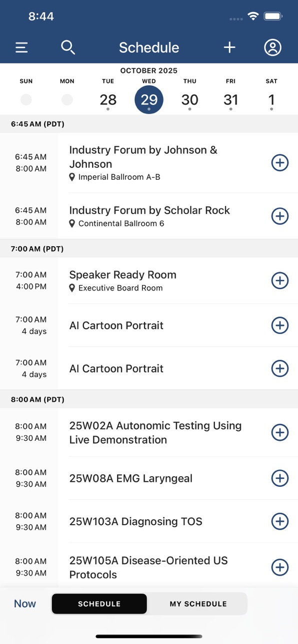
Task: Select the Schedule segment tab
Action: tap(99, 604)
